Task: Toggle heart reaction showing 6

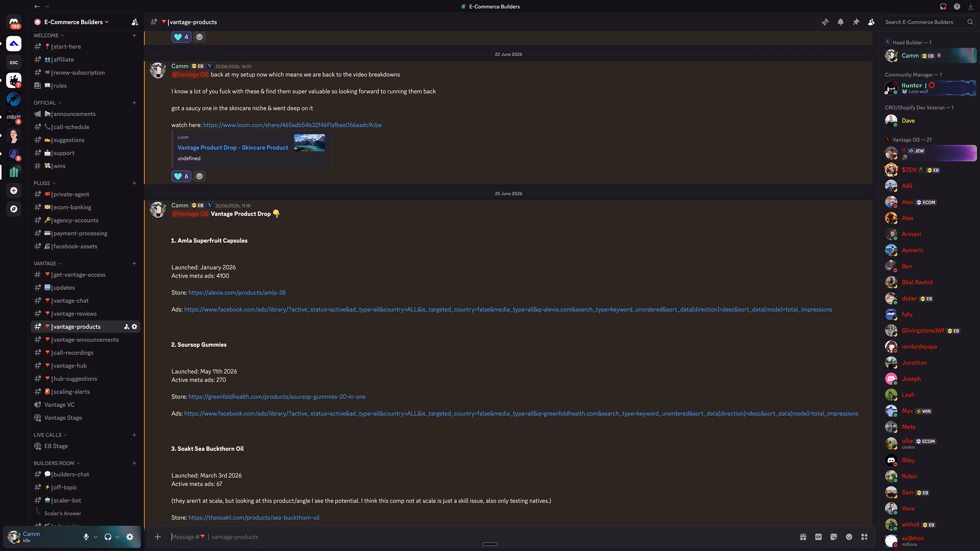Action: pyautogui.click(x=181, y=176)
